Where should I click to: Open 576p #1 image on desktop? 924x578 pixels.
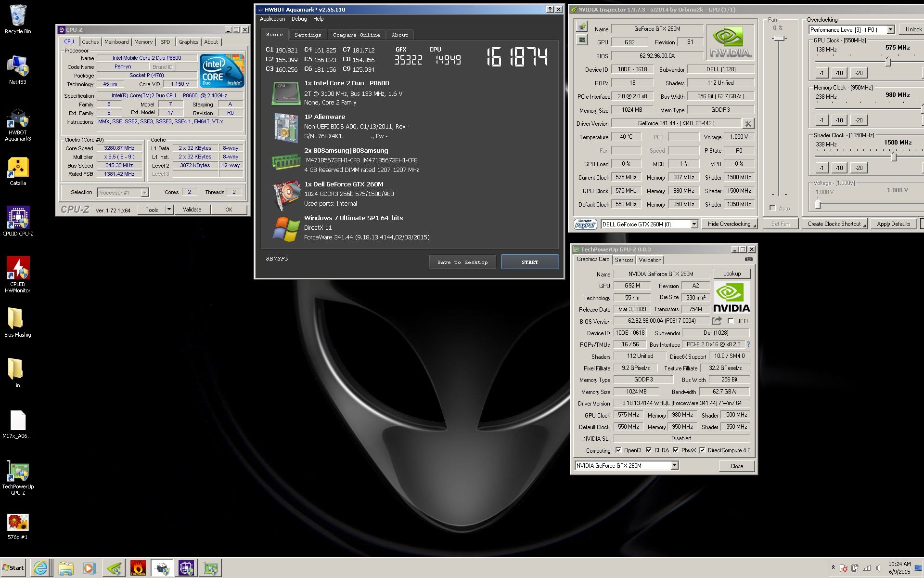click(18, 526)
